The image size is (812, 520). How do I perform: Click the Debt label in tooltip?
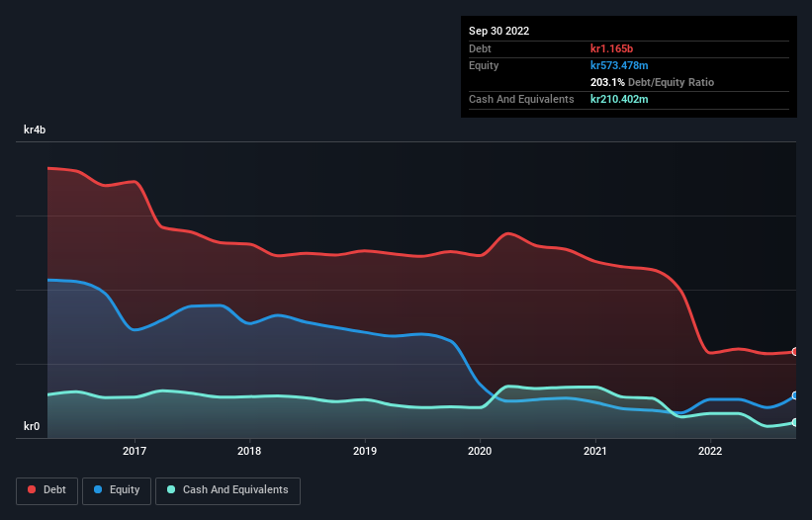[x=480, y=48]
